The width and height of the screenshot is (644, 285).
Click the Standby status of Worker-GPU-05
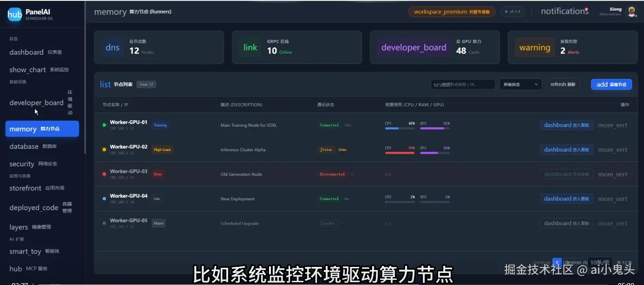coord(327,223)
